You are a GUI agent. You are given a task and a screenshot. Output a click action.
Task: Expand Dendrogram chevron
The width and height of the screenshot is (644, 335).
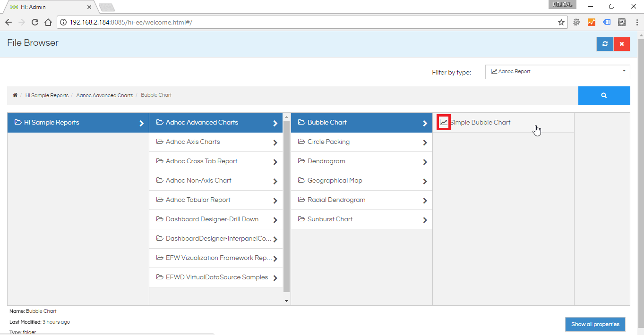pyautogui.click(x=425, y=162)
